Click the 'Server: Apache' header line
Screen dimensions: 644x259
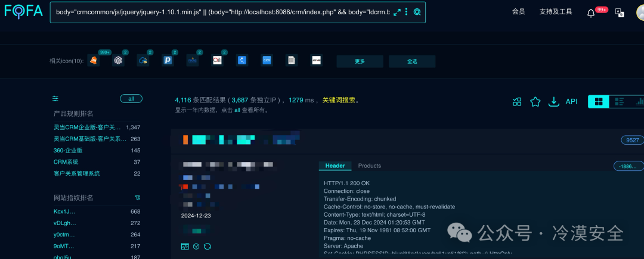[343, 246]
